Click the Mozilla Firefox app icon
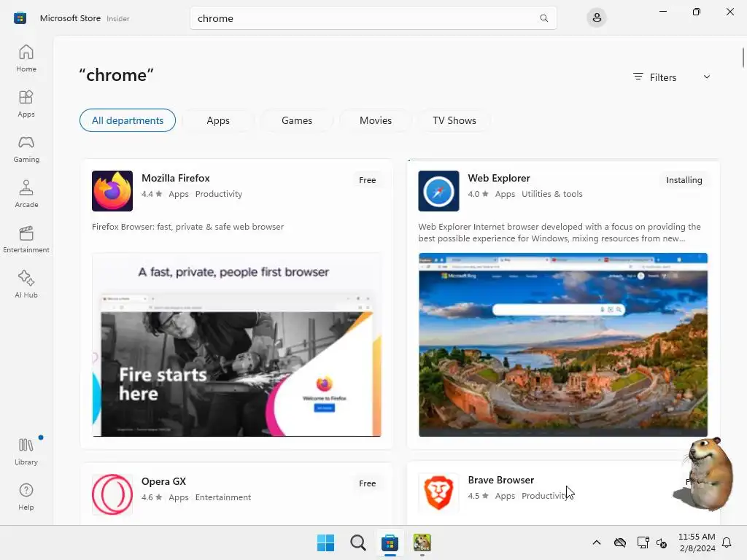The height and width of the screenshot is (560, 747). [x=112, y=191]
